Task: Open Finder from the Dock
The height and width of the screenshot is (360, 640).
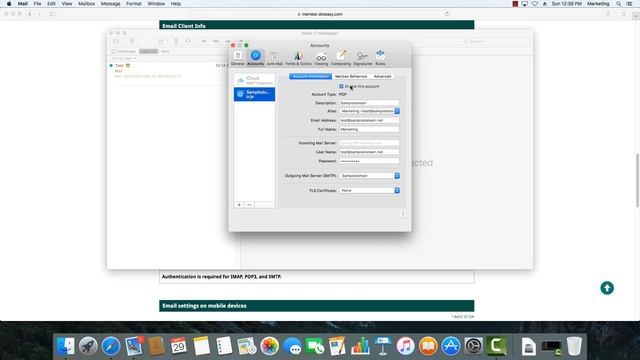Action: [x=65, y=346]
